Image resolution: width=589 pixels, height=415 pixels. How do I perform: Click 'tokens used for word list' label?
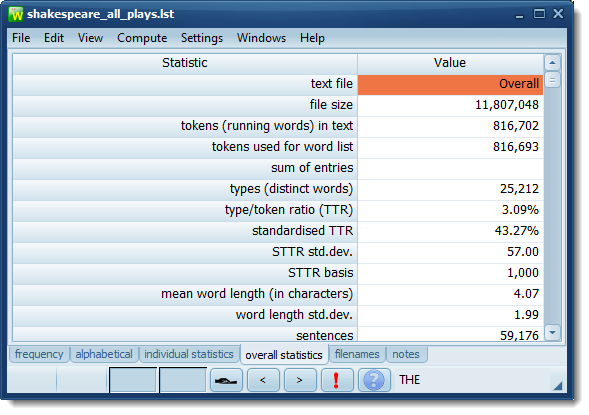[282, 147]
